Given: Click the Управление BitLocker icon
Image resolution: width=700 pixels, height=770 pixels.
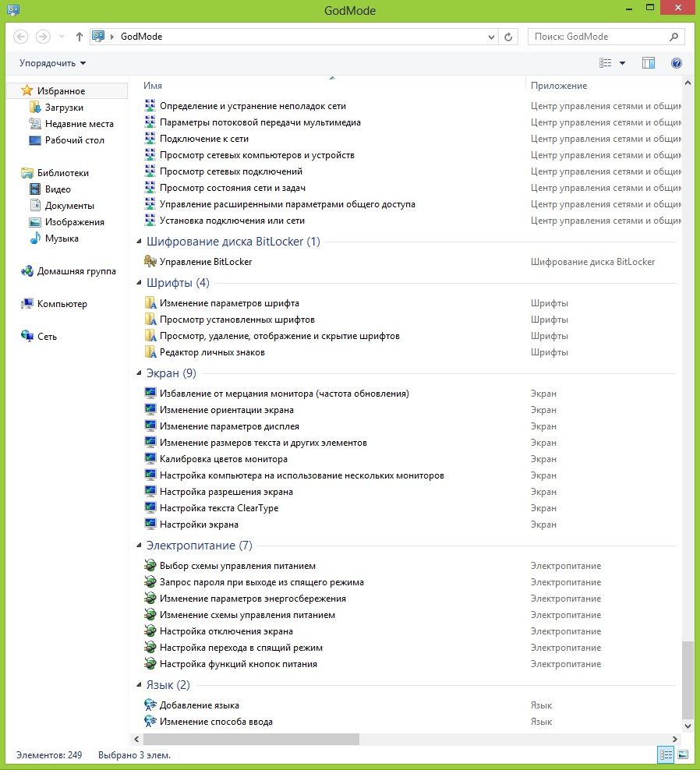Looking at the screenshot, I should tap(150, 261).
